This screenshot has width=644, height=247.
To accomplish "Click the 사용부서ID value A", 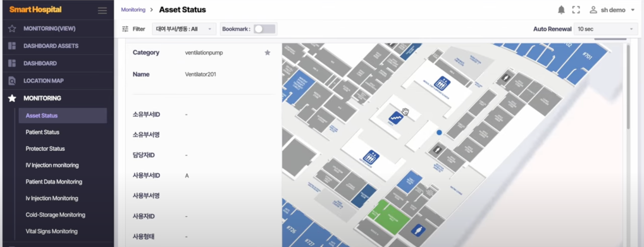I will [187, 176].
